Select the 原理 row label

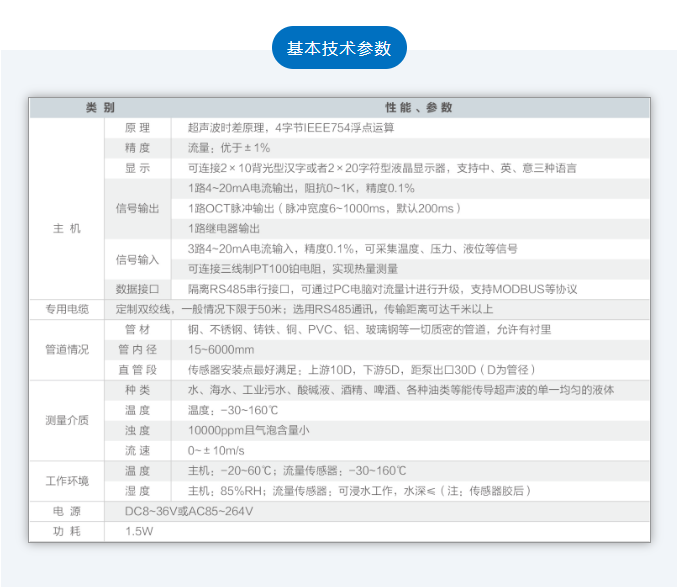pyautogui.click(x=137, y=128)
